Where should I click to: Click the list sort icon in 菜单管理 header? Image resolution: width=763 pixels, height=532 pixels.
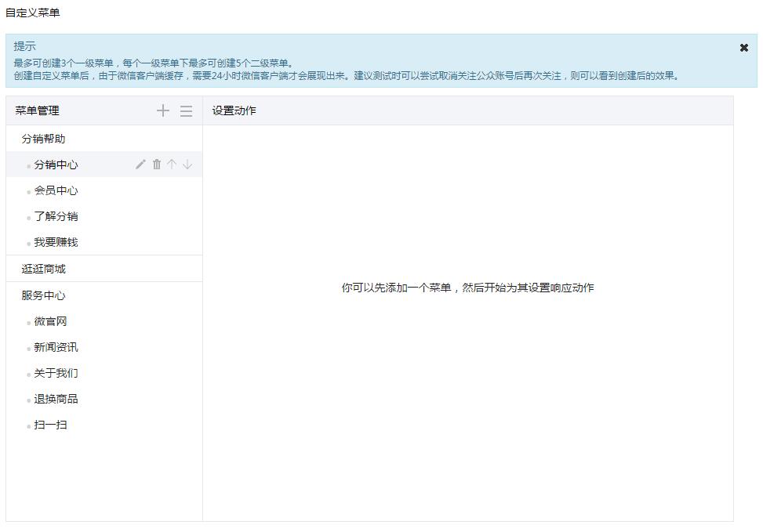tap(186, 111)
